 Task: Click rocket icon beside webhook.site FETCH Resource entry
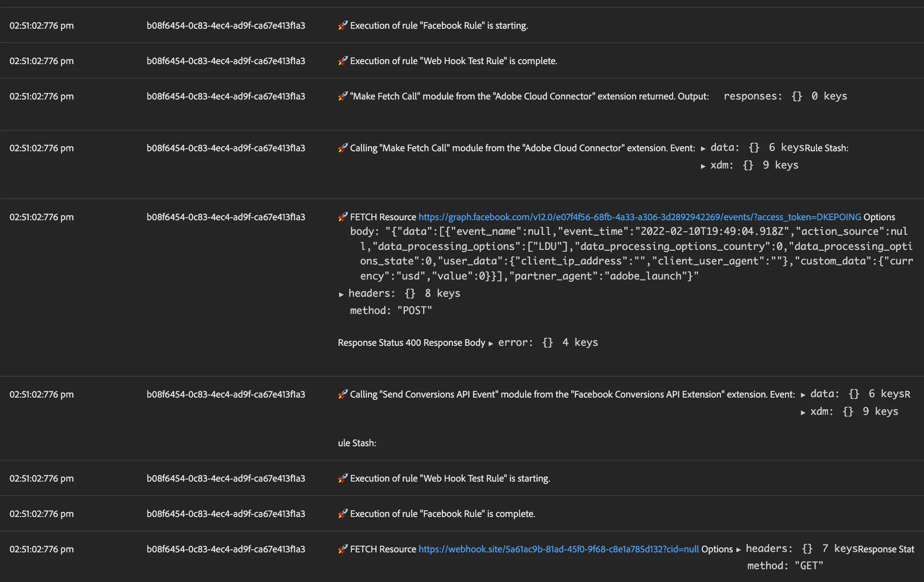point(343,549)
